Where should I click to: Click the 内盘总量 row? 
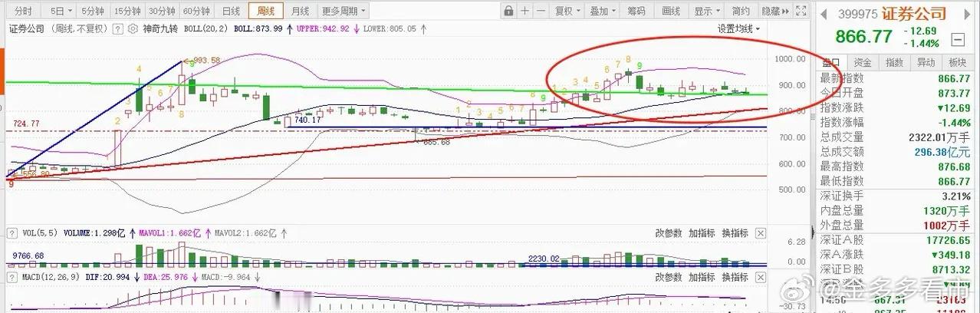point(896,210)
